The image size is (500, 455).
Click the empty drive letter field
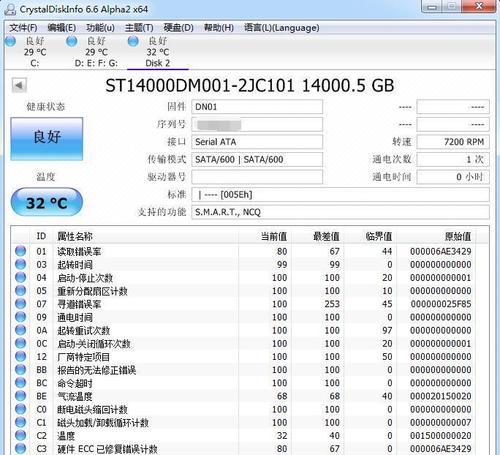pyautogui.click(x=257, y=177)
